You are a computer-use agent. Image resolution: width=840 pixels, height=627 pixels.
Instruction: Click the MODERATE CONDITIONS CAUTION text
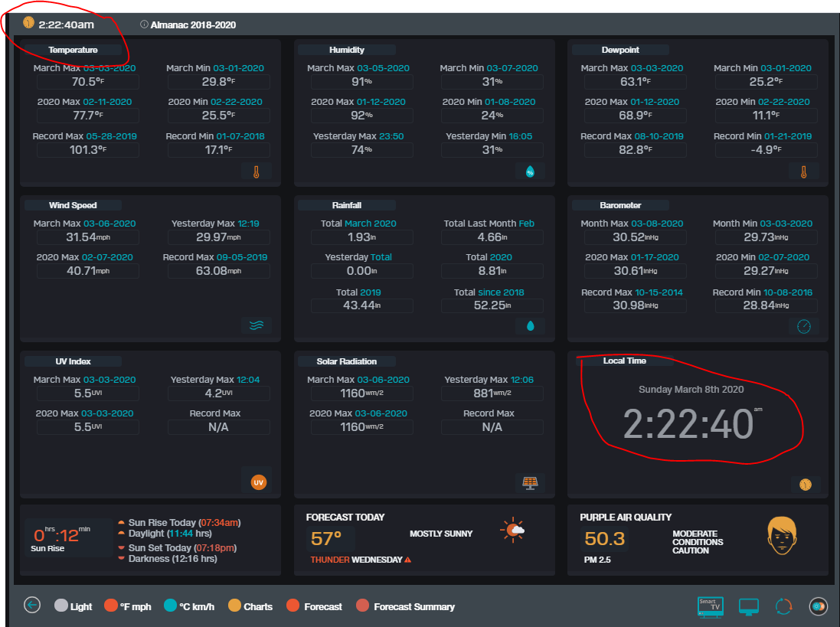click(698, 542)
